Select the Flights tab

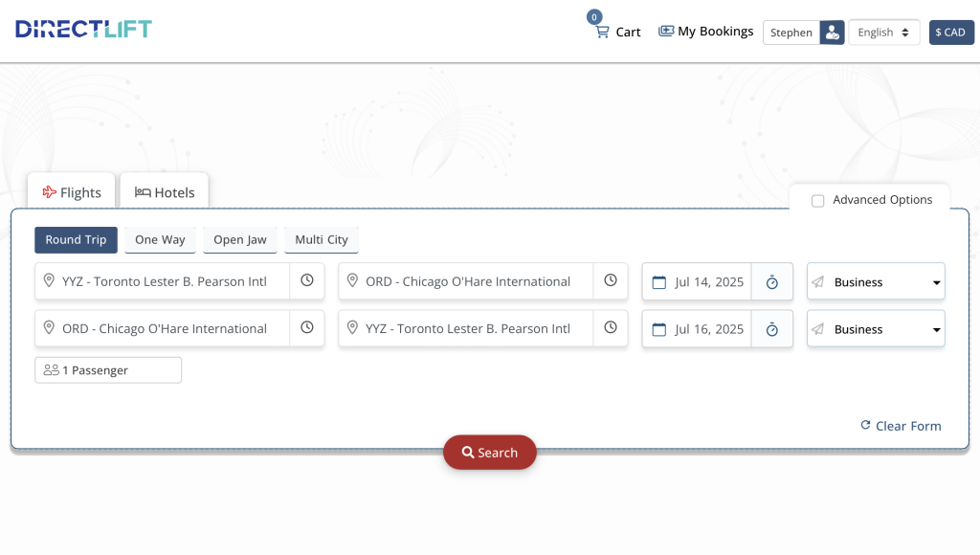point(71,191)
